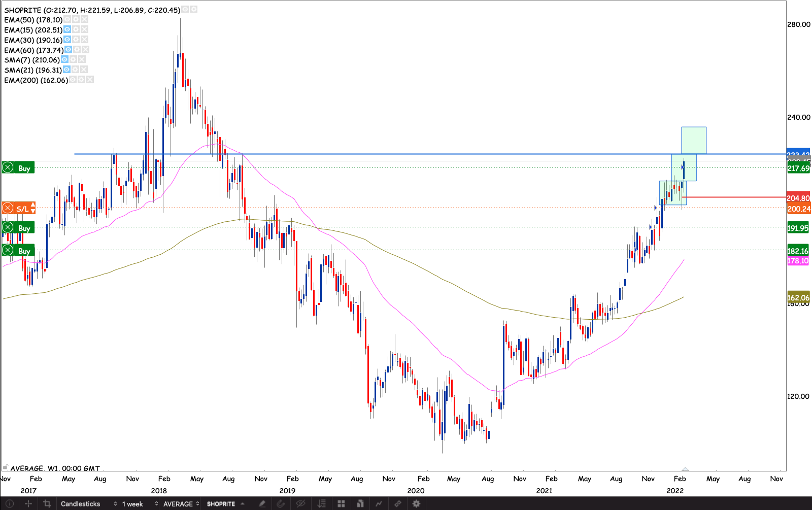Image resolution: width=812 pixels, height=510 pixels.
Task: Click the link chain icon in toolbar
Action: tap(397, 504)
